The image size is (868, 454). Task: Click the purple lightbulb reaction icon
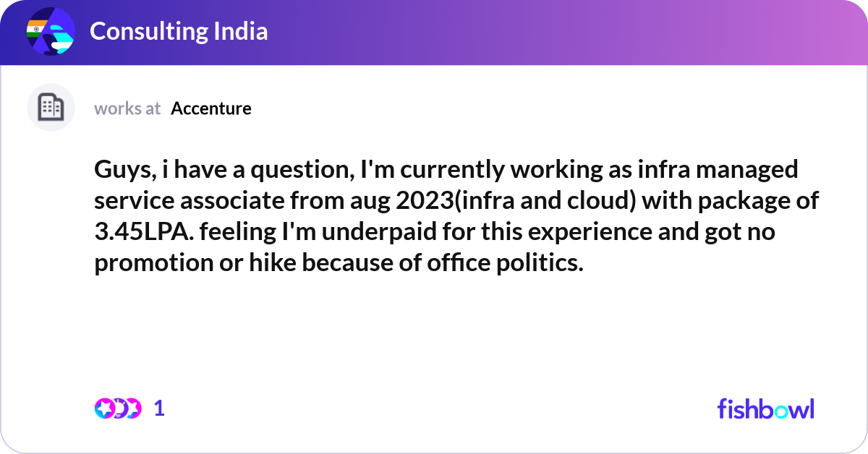tap(119, 408)
